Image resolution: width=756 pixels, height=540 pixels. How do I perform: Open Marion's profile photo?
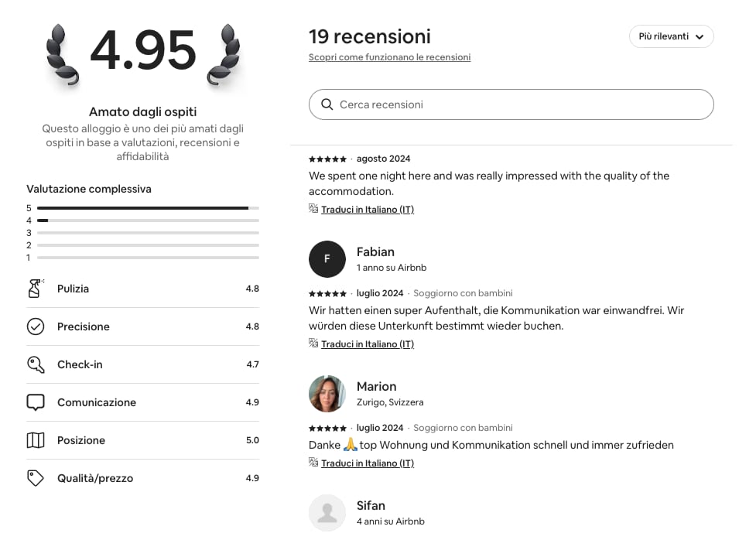(x=327, y=394)
